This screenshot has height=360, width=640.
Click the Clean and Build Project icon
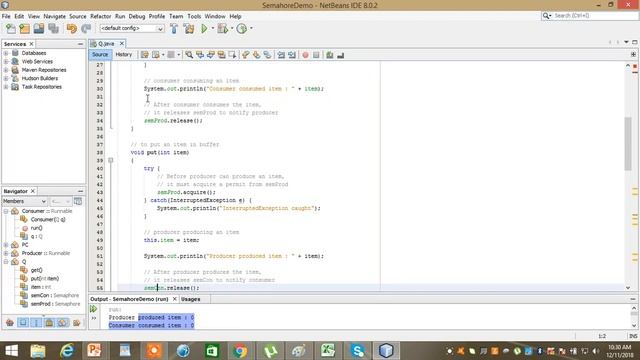pyautogui.click(x=189, y=29)
